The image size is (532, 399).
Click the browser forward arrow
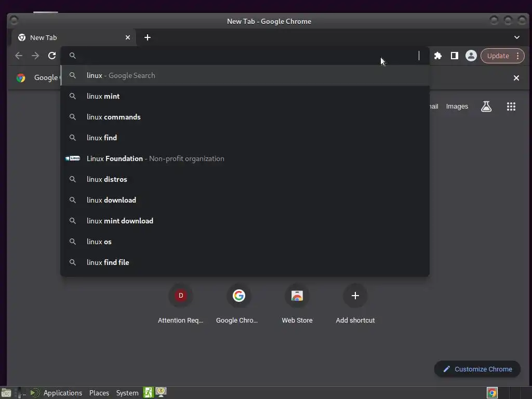(x=35, y=56)
